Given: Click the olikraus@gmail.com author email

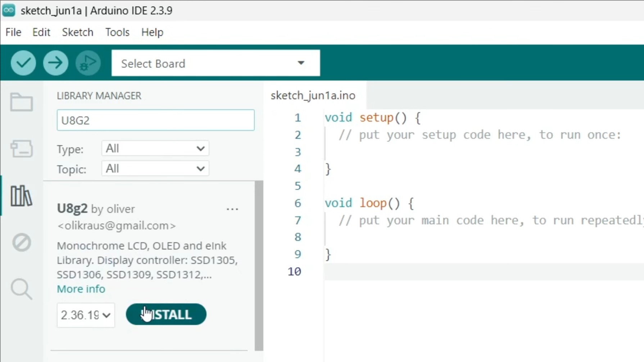Looking at the screenshot, I should 117,225.
